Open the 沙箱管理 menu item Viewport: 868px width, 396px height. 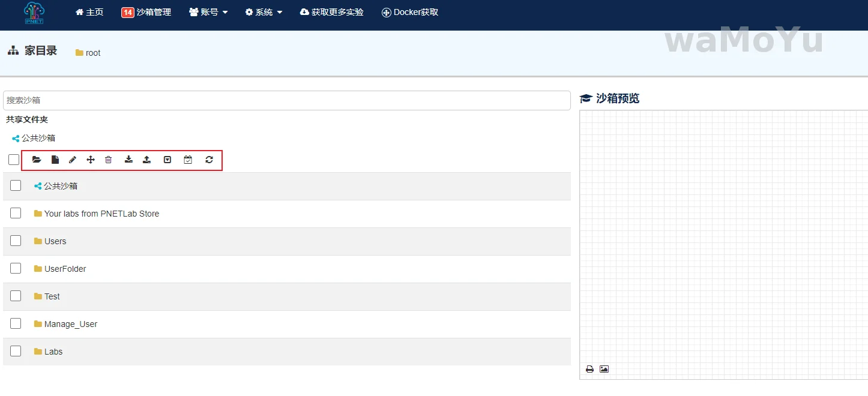tap(146, 12)
